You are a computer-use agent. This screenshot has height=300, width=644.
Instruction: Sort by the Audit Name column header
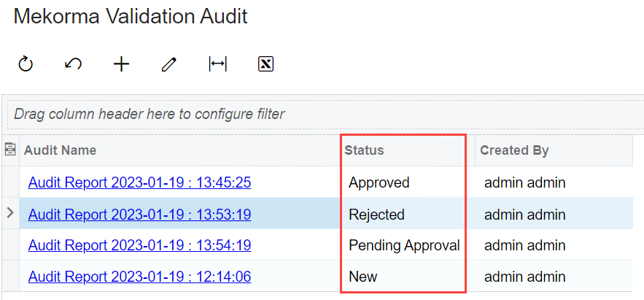pyautogui.click(x=61, y=150)
